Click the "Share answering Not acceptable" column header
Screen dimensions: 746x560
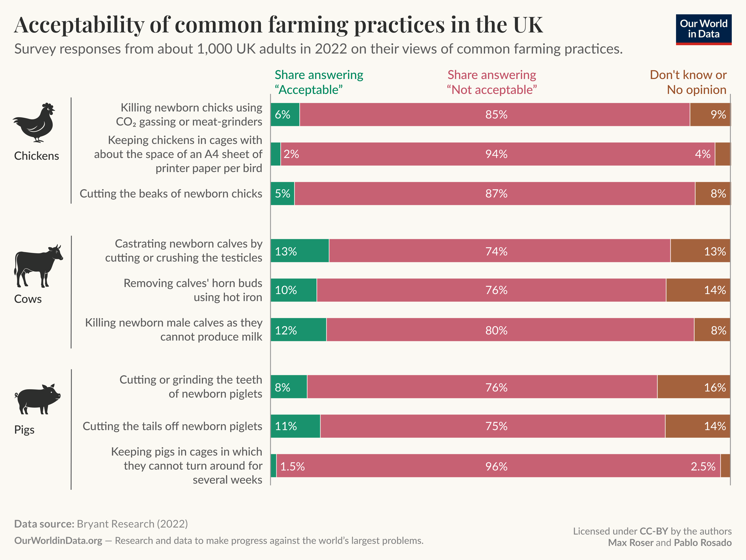492,82
